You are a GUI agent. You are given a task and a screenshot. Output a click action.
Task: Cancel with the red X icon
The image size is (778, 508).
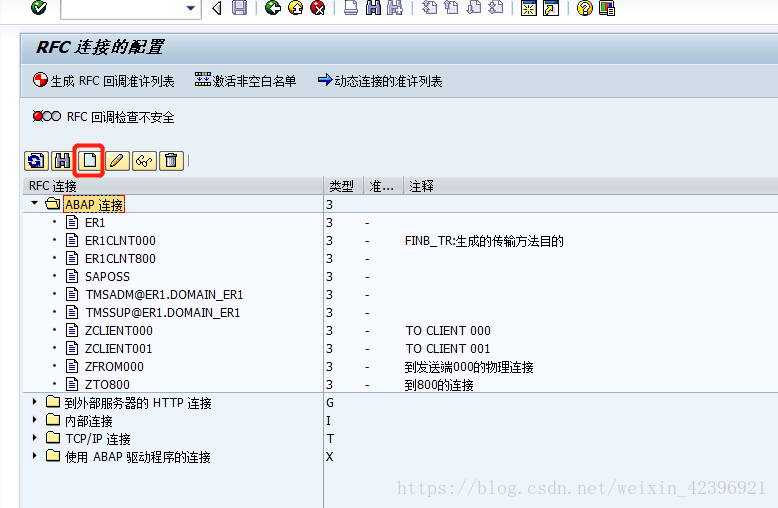pyautogui.click(x=318, y=7)
